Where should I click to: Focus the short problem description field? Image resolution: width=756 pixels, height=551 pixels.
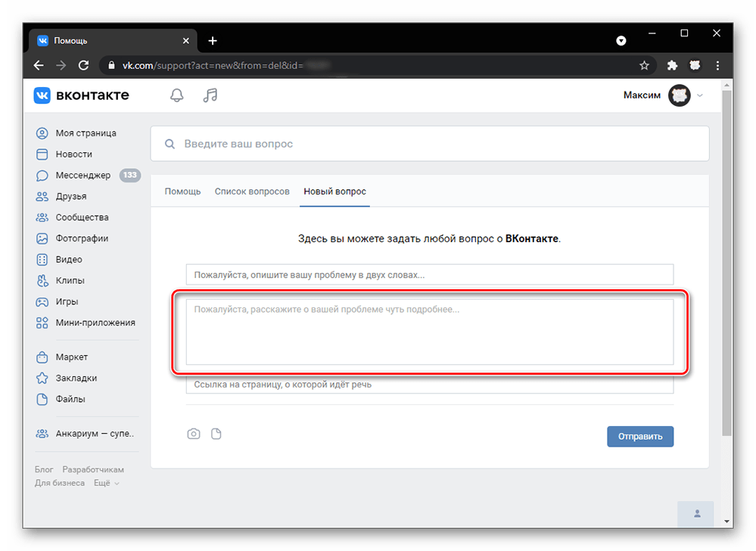coord(430,275)
